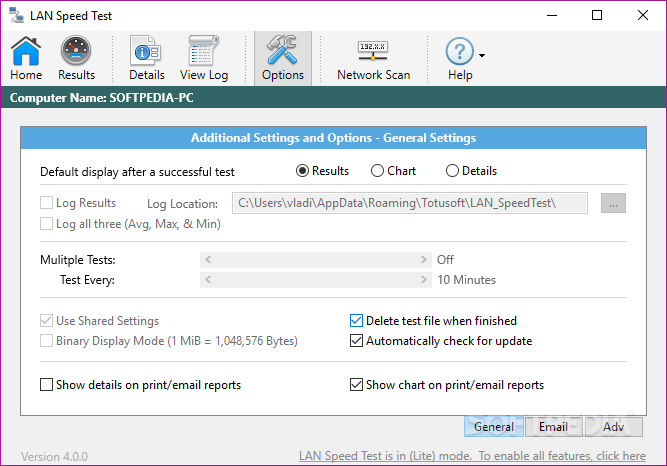
Task: Click the LAN Speed Test title icon
Action: pyautogui.click(x=16, y=15)
